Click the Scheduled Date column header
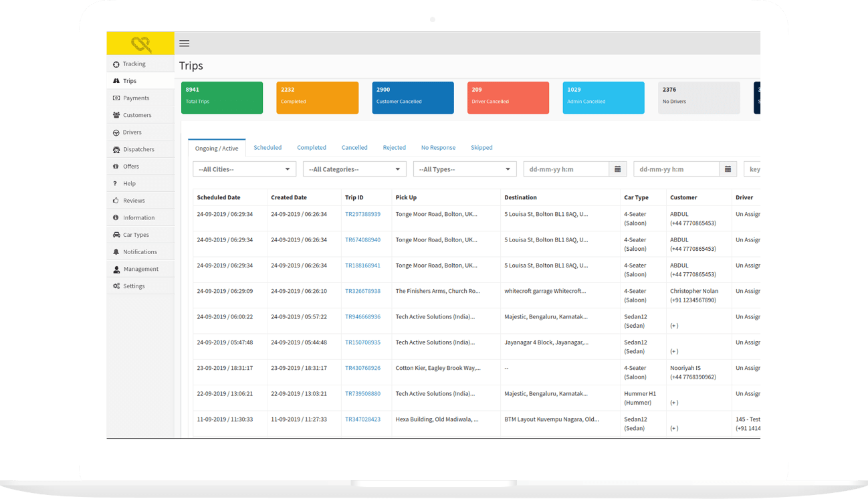The height and width of the screenshot is (499, 868). (219, 198)
